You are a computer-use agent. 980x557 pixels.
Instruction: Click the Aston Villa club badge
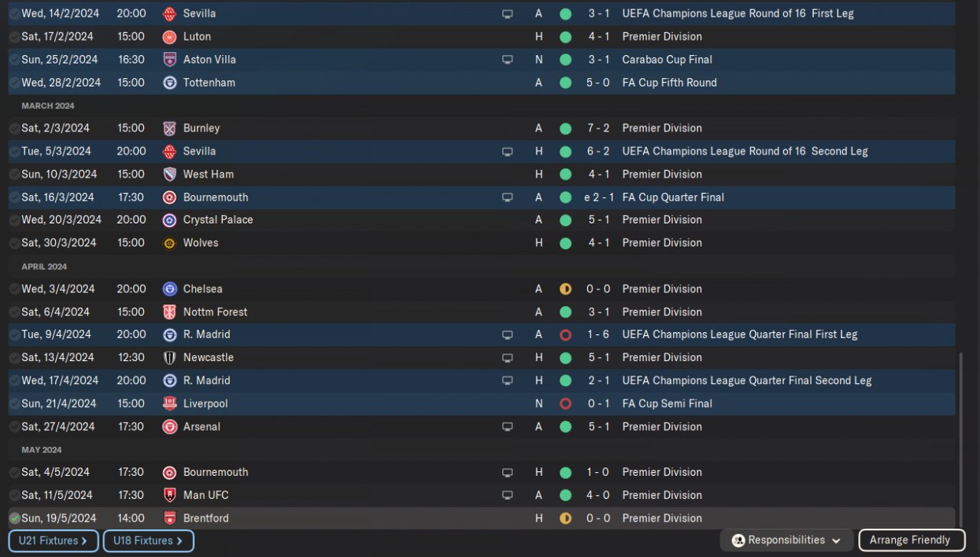[x=169, y=60]
